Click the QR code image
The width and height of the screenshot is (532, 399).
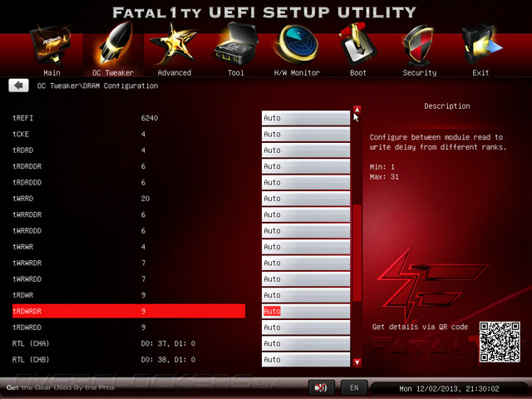point(500,342)
